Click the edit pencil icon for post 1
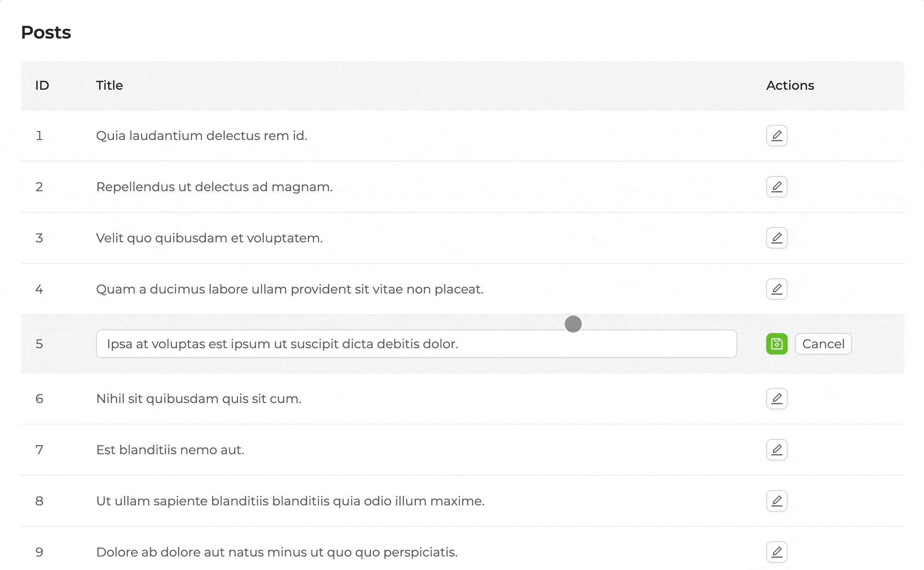Viewport: 924px width, 570px height. (776, 136)
